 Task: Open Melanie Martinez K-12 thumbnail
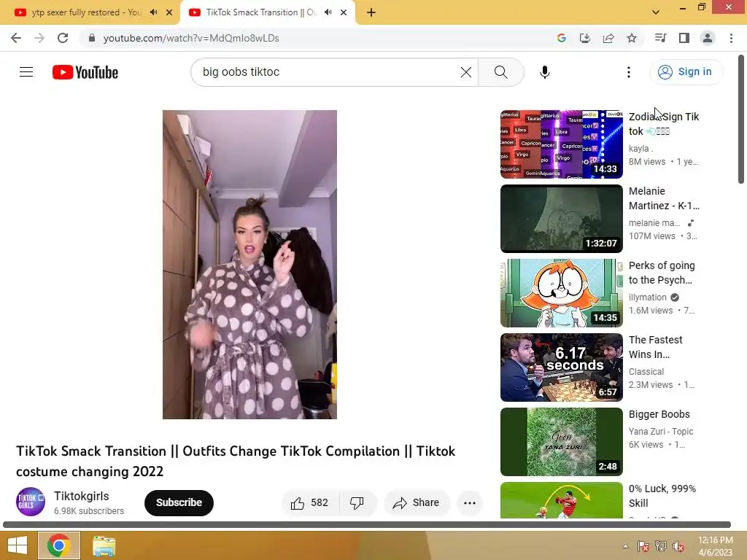(561, 219)
